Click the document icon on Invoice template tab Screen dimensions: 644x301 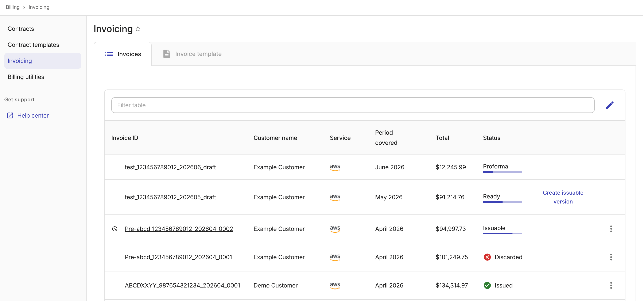pos(167,54)
